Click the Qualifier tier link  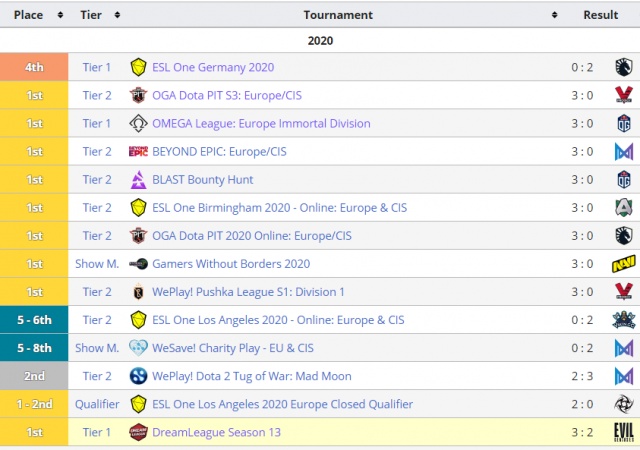(97, 404)
